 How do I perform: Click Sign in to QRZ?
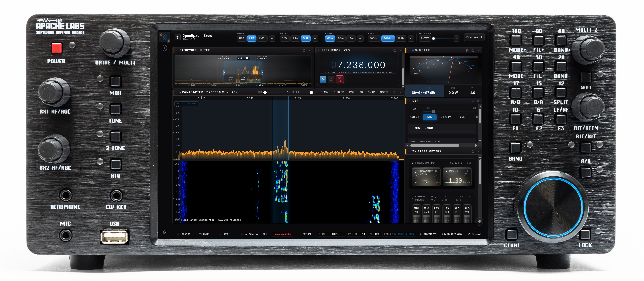pyautogui.click(x=452, y=234)
